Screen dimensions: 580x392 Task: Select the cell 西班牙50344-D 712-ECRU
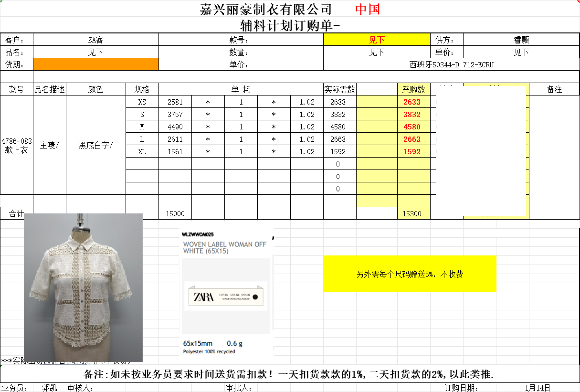451,64
